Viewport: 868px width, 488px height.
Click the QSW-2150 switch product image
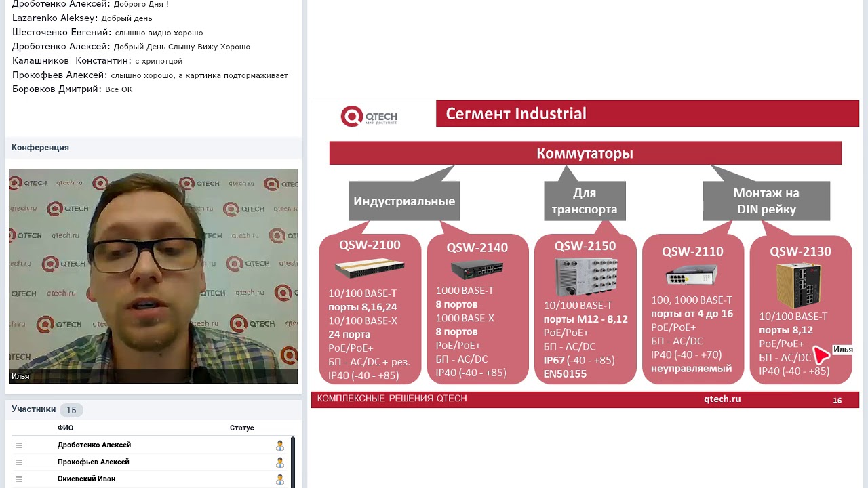pyautogui.click(x=586, y=276)
